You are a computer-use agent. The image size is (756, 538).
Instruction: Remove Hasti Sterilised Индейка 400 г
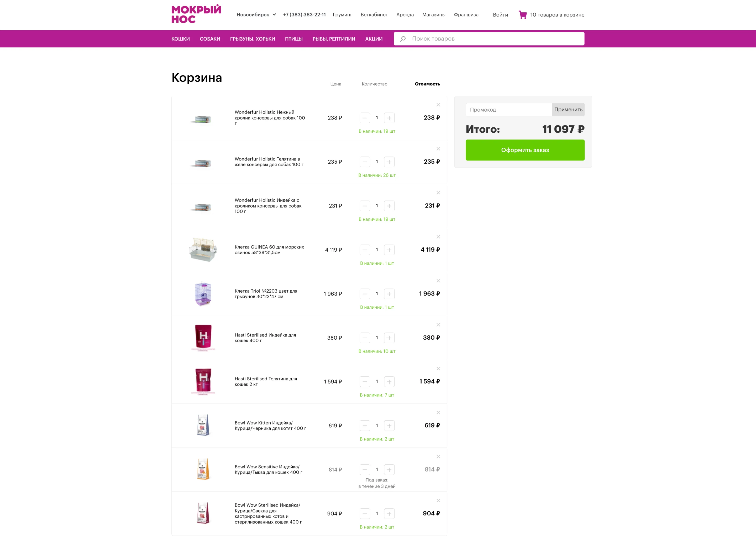pyautogui.click(x=438, y=325)
